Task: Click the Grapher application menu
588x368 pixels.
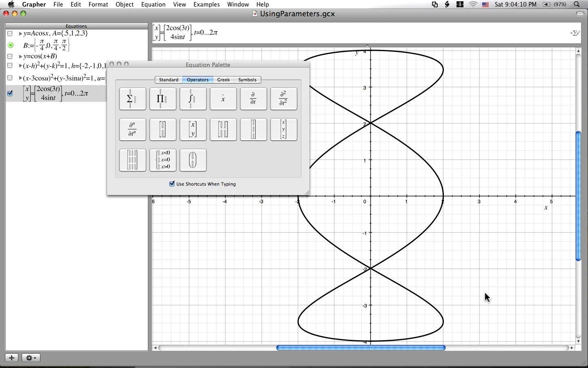Action: [x=34, y=4]
